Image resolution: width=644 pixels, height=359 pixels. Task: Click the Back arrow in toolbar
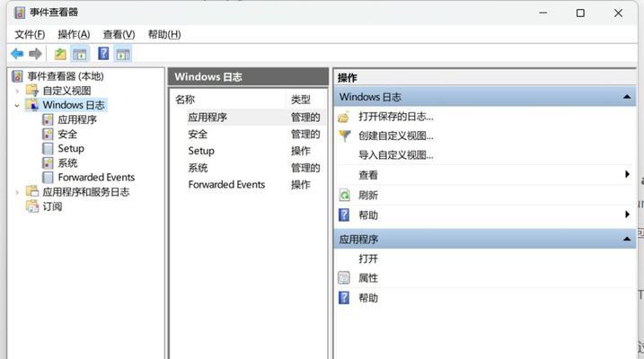tap(17, 54)
